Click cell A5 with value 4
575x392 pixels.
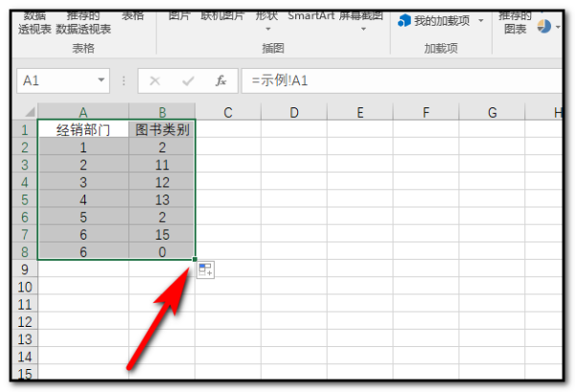point(83,199)
